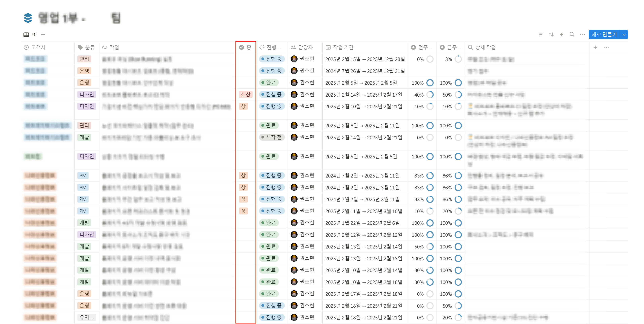Add a new view with plus icon
The width and height of the screenshot is (644, 324).
[43, 35]
